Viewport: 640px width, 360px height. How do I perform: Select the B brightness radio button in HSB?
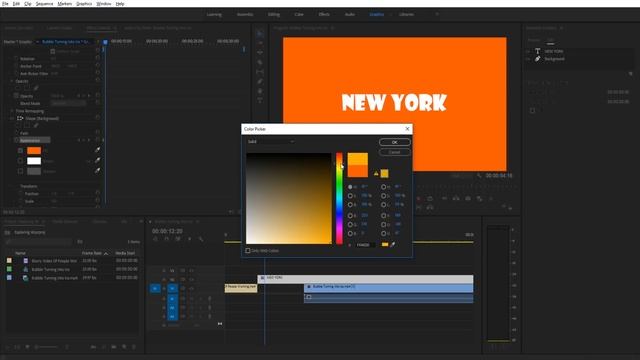(x=350, y=204)
